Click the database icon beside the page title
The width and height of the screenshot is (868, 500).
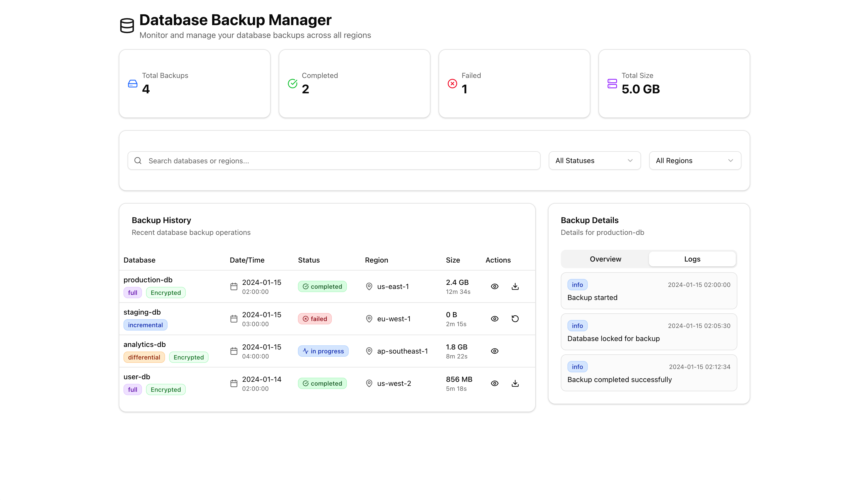[127, 26]
